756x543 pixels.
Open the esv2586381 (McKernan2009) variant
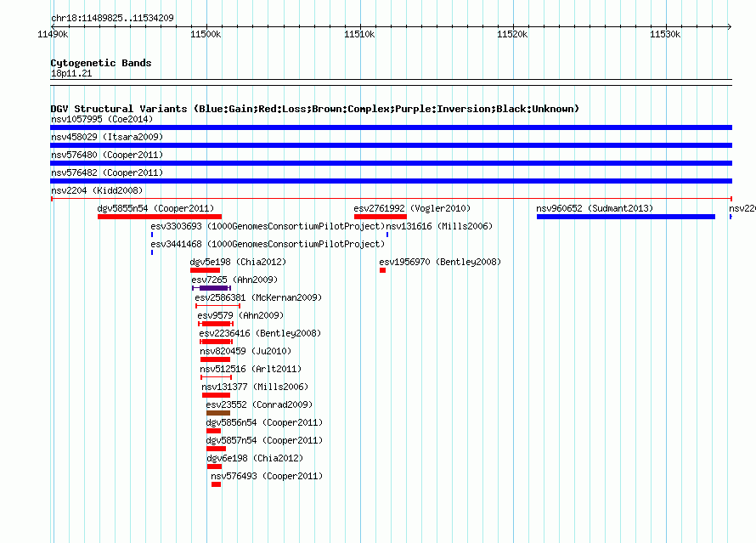coord(218,306)
